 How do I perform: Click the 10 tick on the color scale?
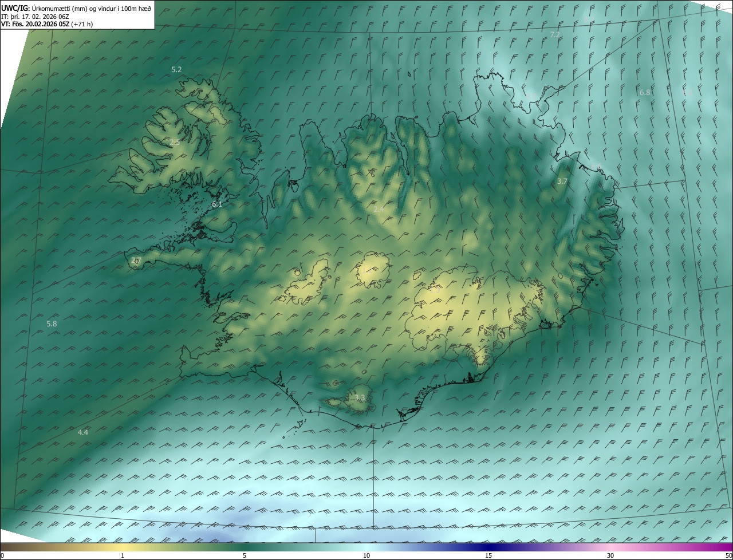[366, 556]
